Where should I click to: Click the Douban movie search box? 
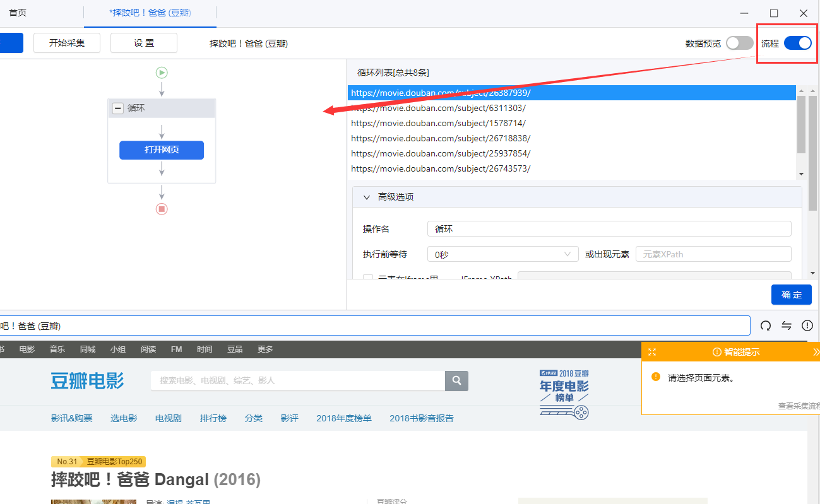298,381
